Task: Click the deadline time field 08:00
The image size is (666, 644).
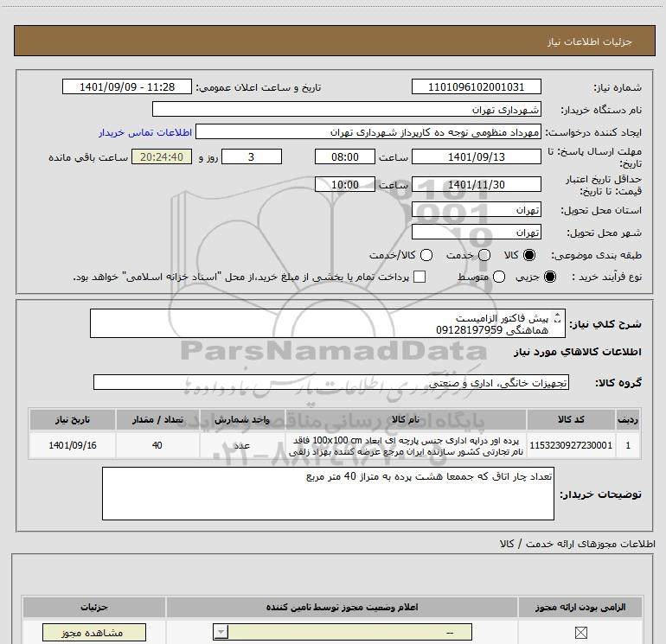Action: (x=345, y=156)
